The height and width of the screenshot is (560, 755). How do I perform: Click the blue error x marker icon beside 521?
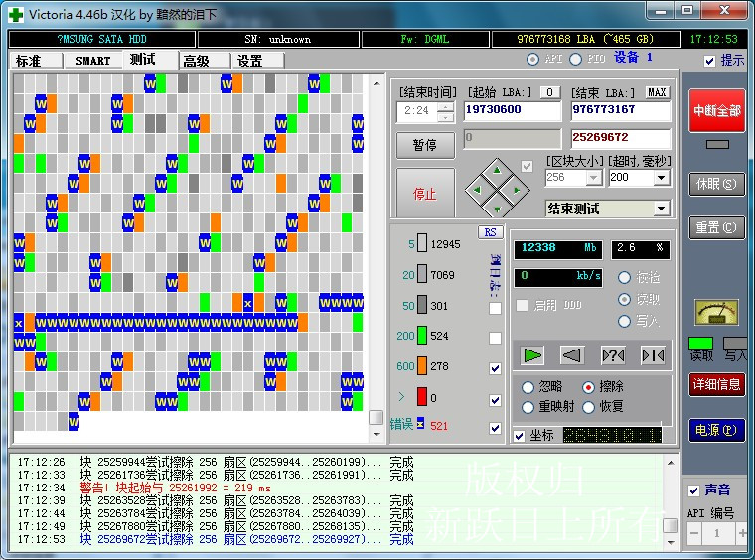tap(421, 423)
